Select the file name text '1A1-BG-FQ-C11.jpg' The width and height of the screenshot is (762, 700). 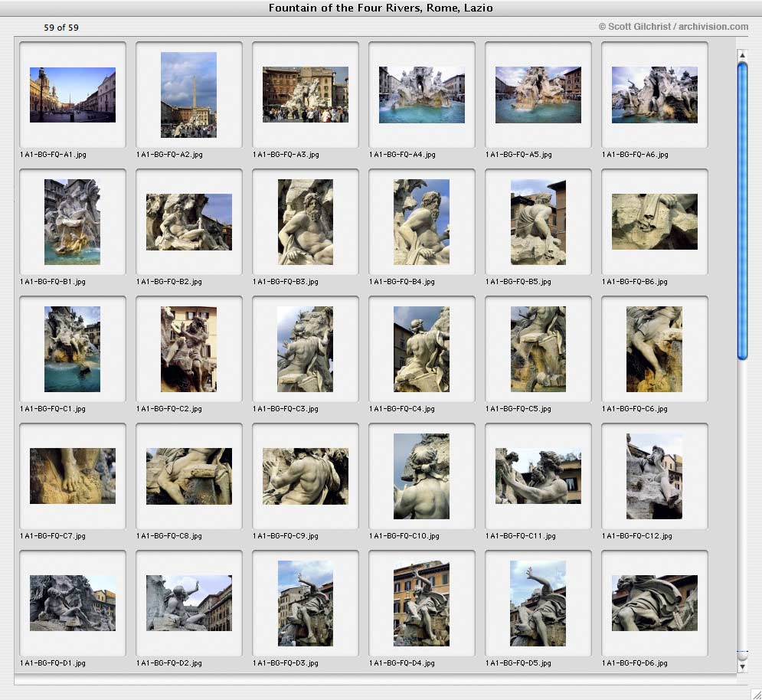[521, 535]
